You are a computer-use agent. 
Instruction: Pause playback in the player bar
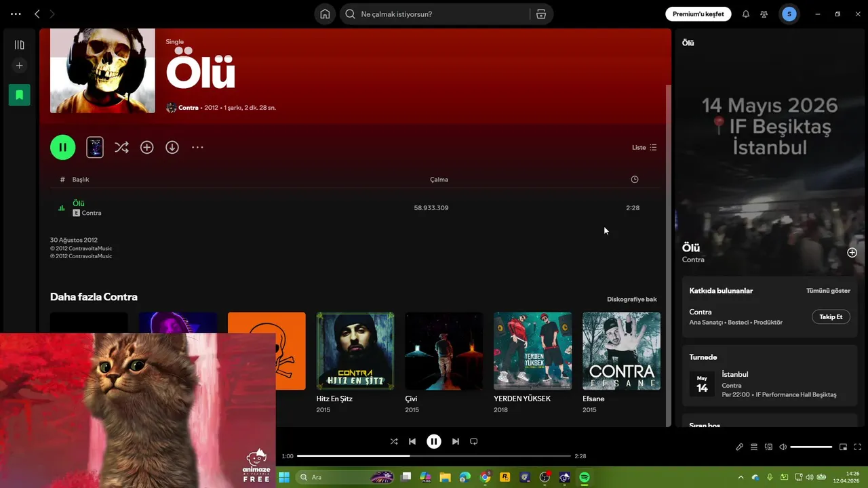click(x=434, y=441)
